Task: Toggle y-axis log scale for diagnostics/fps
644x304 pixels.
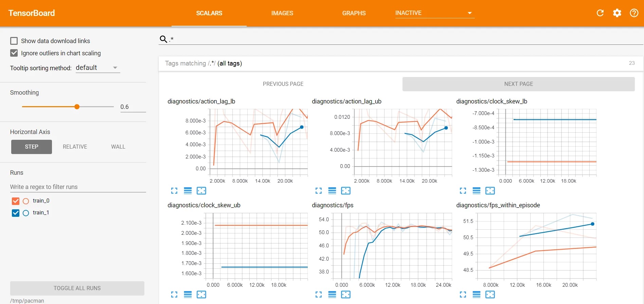Action: (332, 294)
